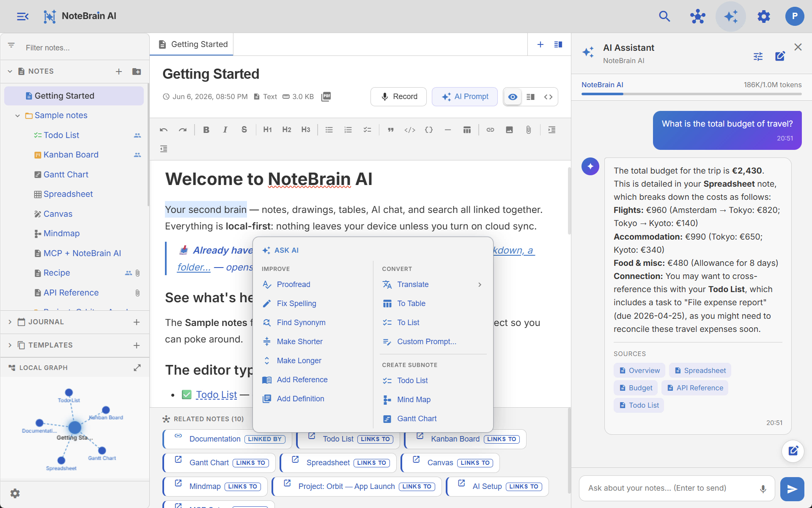Insert an image from toolbar
The height and width of the screenshot is (508, 812).
click(x=509, y=130)
